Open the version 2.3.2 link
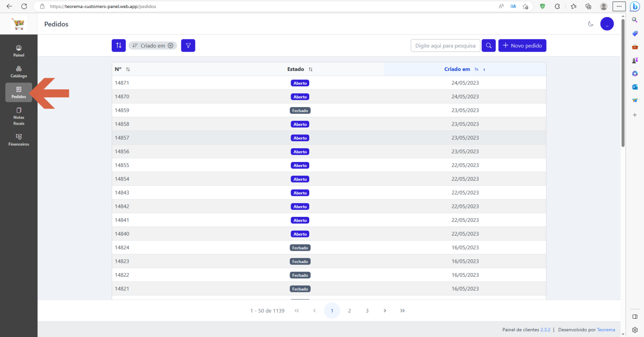The image size is (644, 337). coord(545,330)
